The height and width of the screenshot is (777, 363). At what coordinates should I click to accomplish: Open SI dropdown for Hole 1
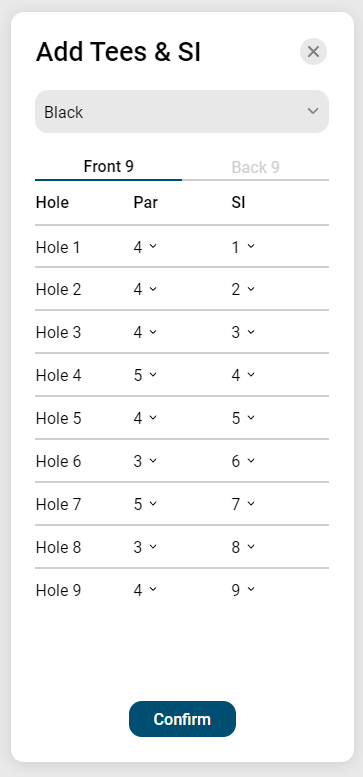pyautogui.click(x=243, y=247)
